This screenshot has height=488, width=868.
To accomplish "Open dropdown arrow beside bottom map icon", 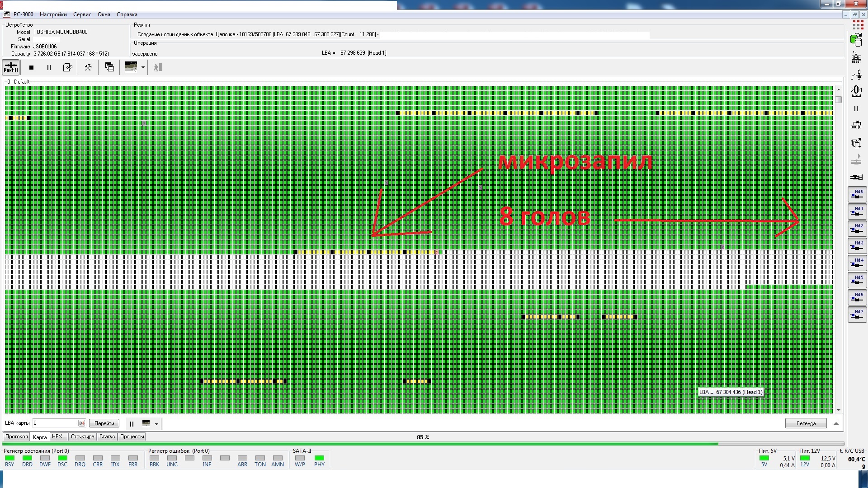I will pos(156,424).
